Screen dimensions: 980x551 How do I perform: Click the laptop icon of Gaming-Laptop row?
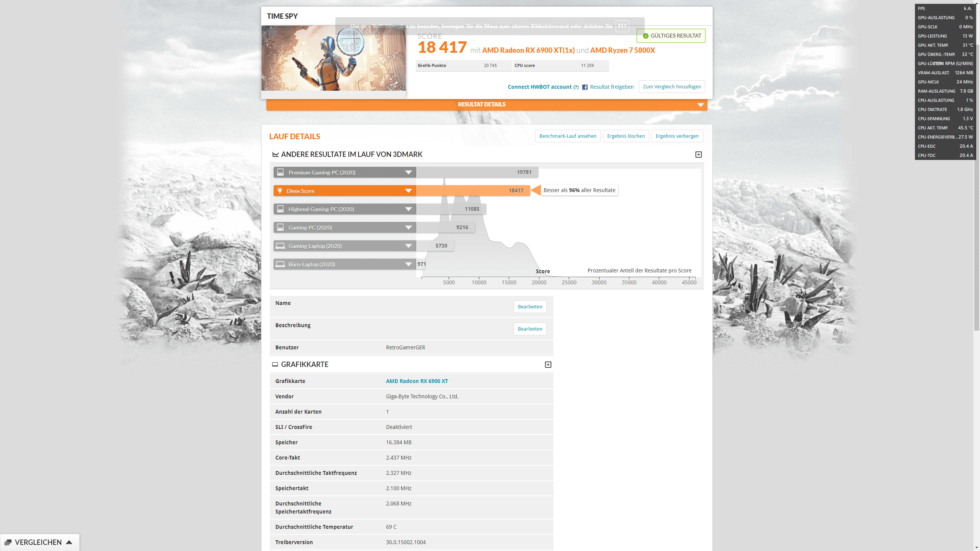click(x=280, y=246)
